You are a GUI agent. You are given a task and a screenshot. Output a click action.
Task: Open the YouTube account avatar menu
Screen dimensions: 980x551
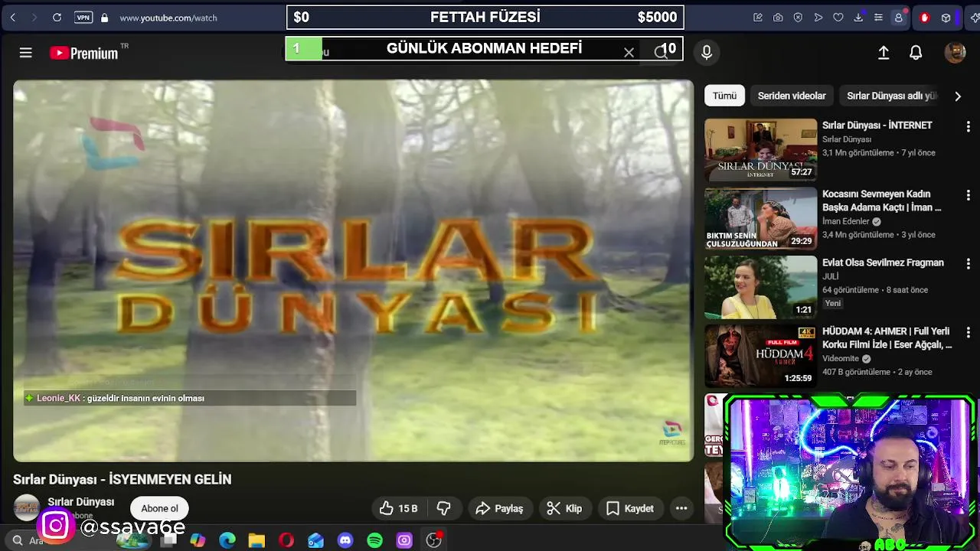(955, 52)
